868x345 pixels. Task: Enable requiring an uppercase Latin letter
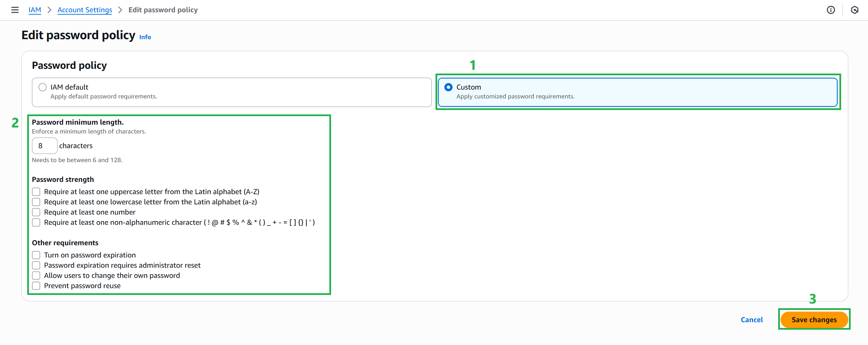pos(36,191)
